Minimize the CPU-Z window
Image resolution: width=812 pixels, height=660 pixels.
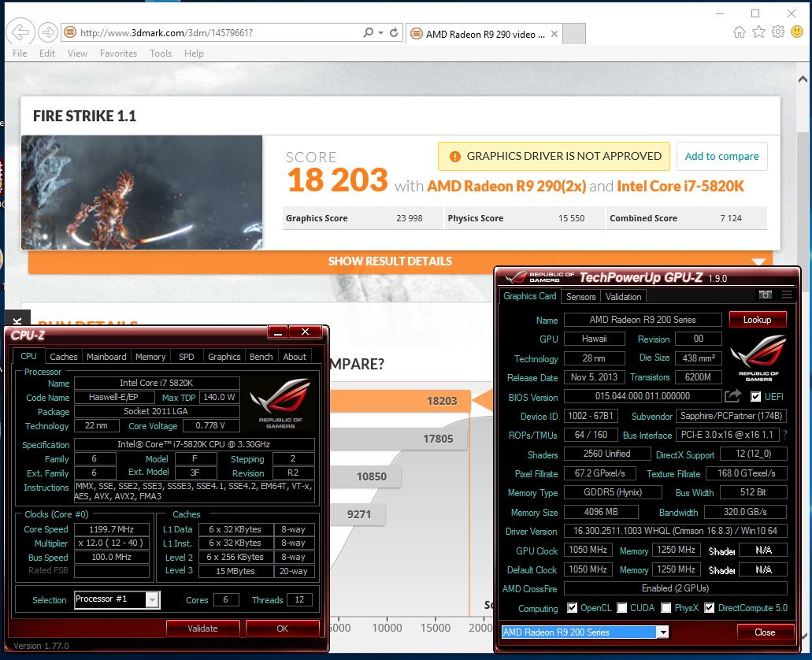(x=277, y=332)
